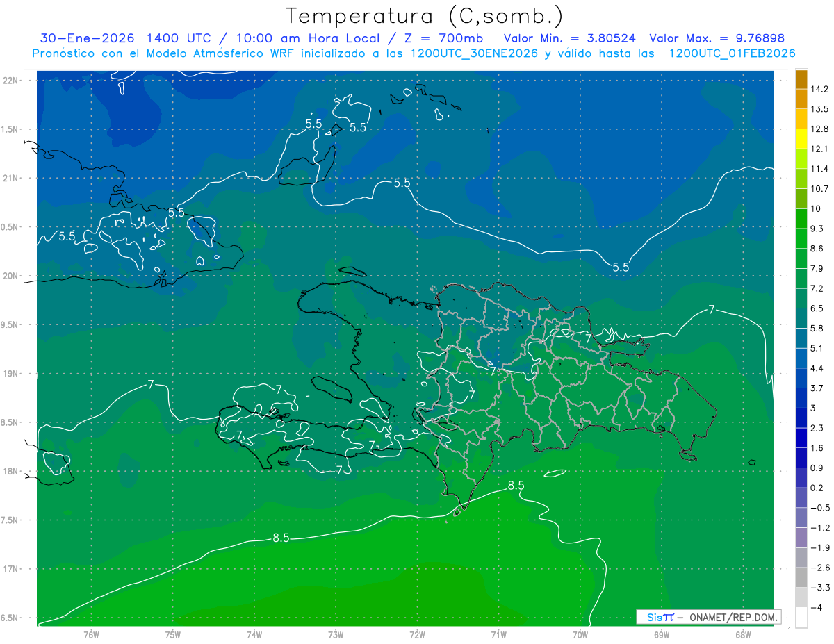Screen dimensions: 834x644
Task: Click the 'Temperatura (C,somb.)' chart title
Action: click(x=425, y=15)
